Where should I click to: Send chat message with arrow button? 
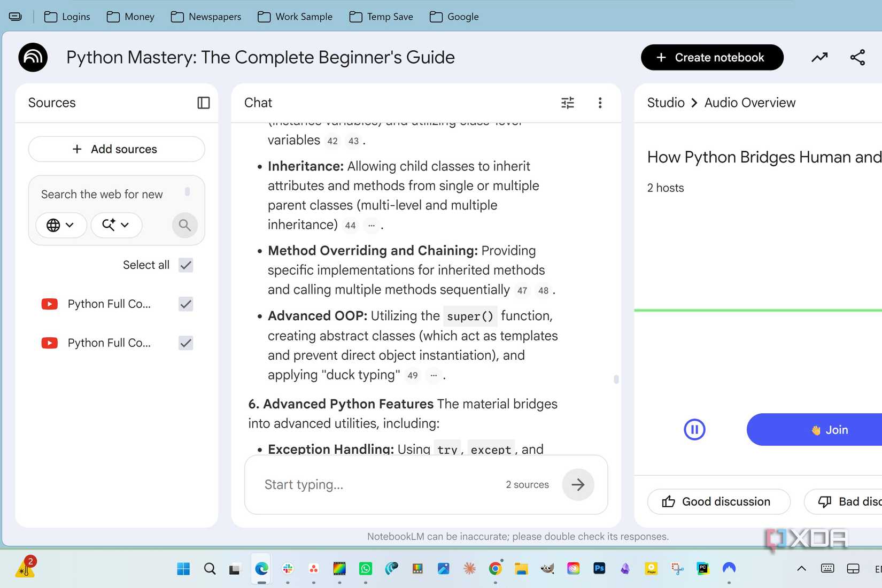tap(578, 485)
